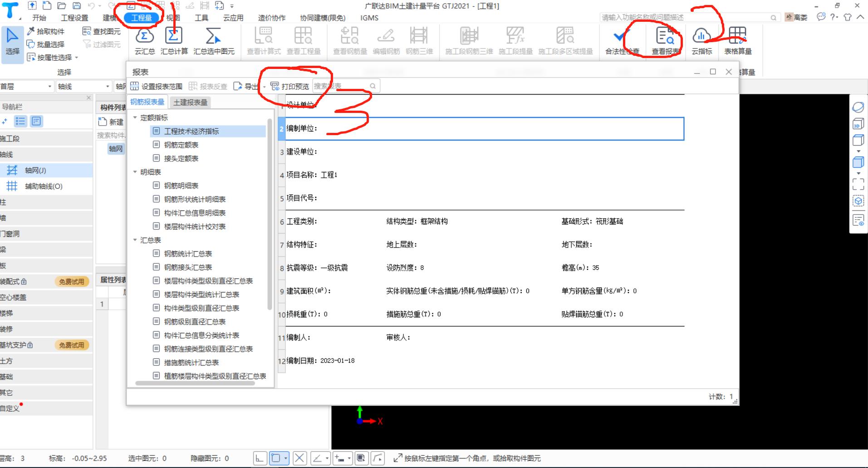The height and width of the screenshot is (468, 868).
Task: Open the 开始 ribbon tab
Action: pyautogui.click(x=39, y=18)
